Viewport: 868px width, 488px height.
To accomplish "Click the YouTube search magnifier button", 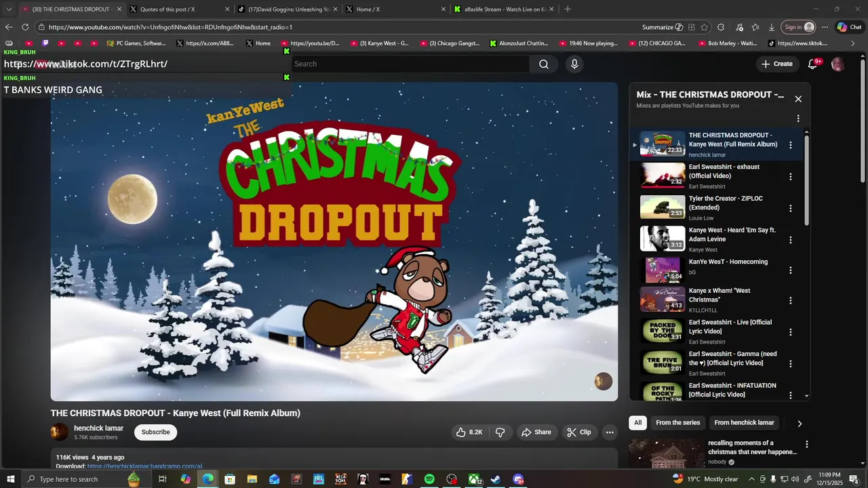I will (x=544, y=64).
